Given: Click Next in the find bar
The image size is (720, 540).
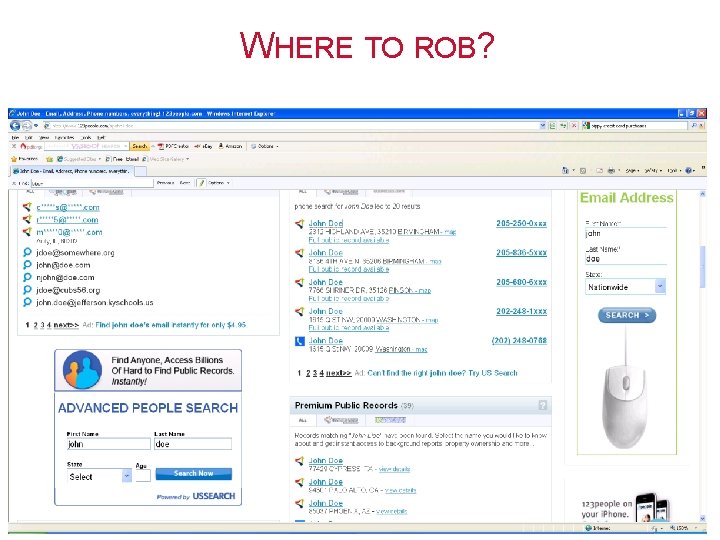Looking at the screenshot, I should click(185, 183).
